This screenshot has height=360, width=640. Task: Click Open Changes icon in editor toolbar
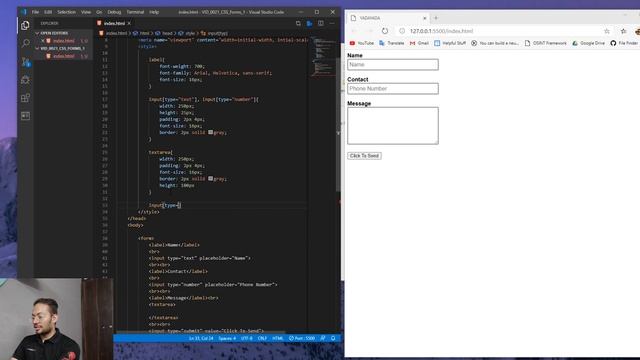click(x=298, y=24)
